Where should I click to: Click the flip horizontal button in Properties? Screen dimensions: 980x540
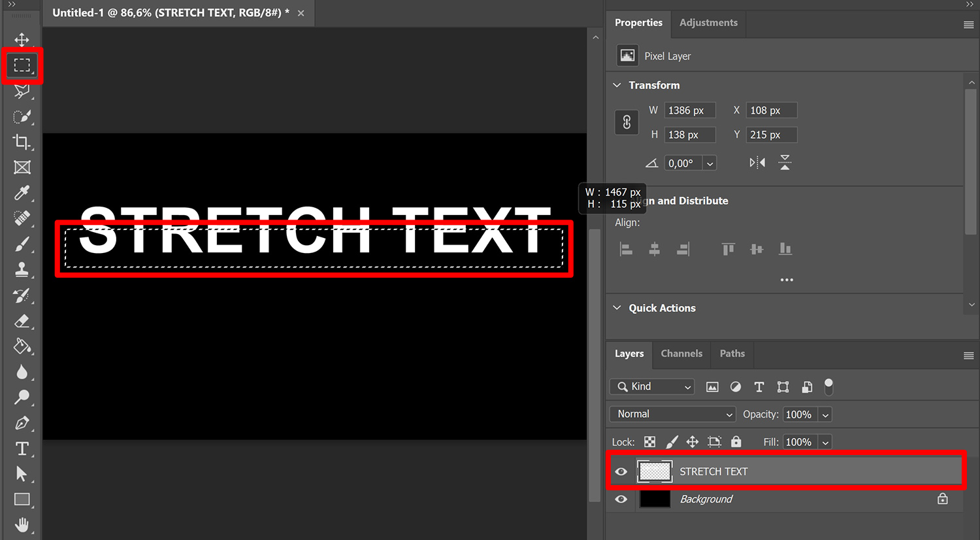pyautogui.click(x=756, y=163)
